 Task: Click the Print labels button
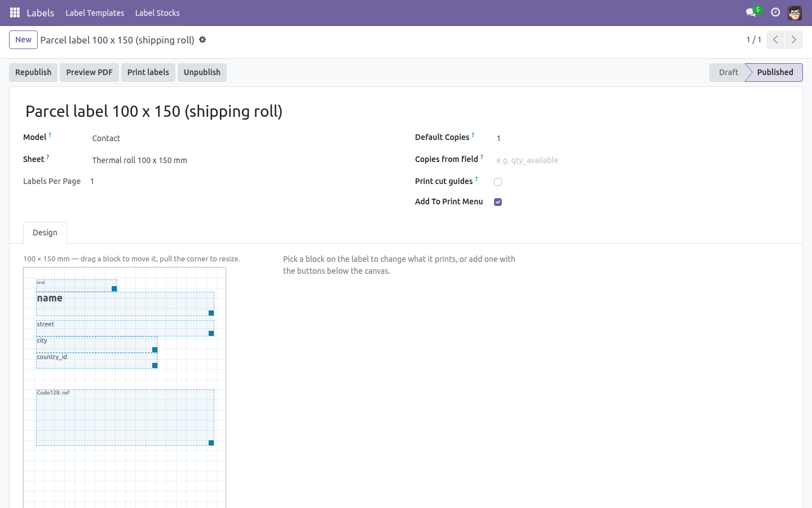[148, 72]
